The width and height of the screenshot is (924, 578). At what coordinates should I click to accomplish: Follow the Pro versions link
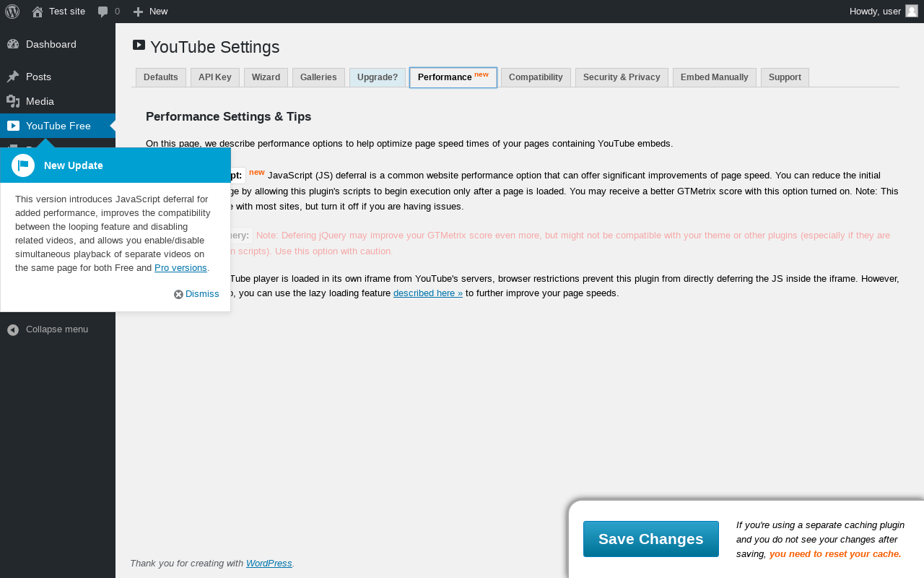(180, 268)
